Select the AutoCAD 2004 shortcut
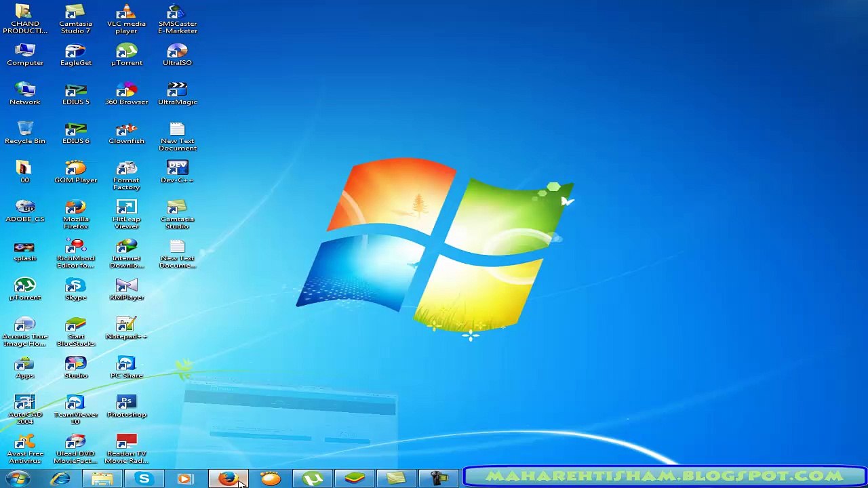 (25, 411)
